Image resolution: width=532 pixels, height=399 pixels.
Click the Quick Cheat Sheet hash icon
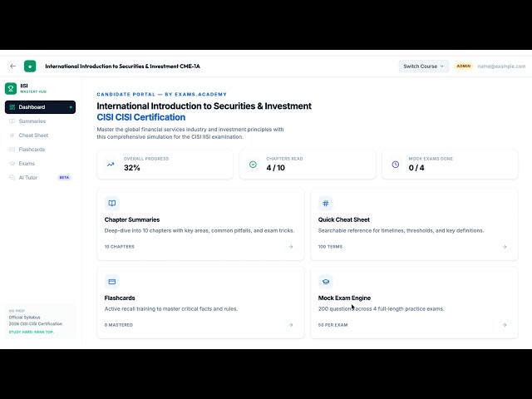(326, 203)
